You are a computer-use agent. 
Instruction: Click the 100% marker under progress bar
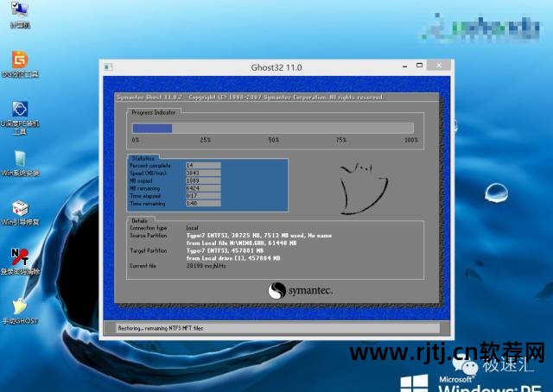coord(411,140)
